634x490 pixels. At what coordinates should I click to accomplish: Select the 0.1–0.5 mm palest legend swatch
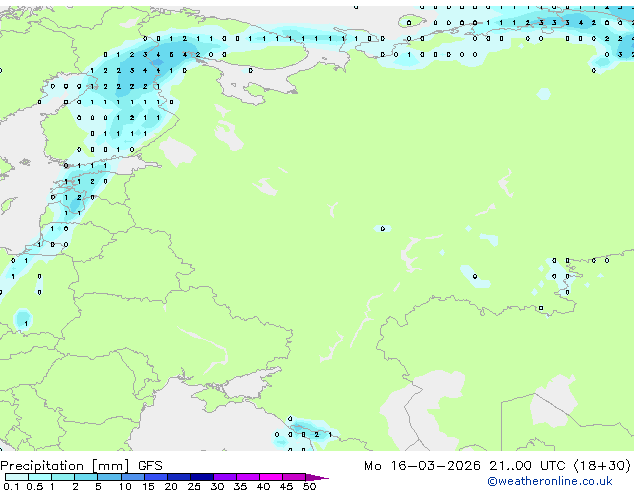17,477
